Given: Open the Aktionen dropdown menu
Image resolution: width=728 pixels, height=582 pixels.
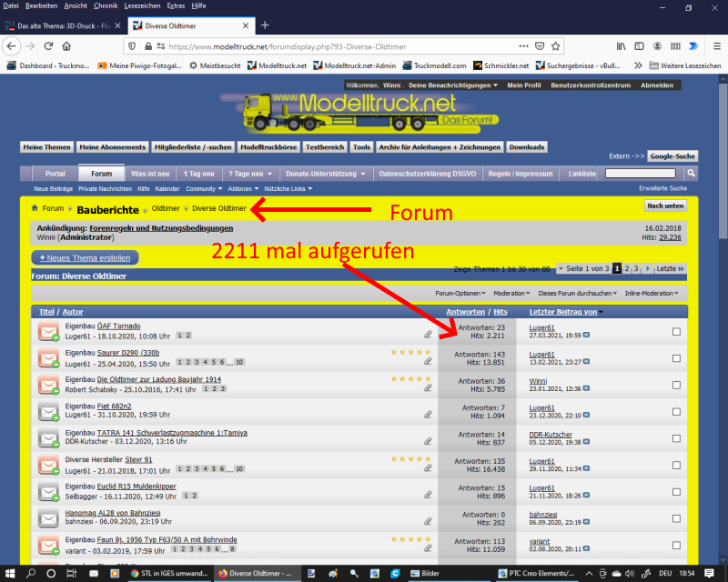Looking at the screenshot, I should pyautogui.click(x=243, y=189).
